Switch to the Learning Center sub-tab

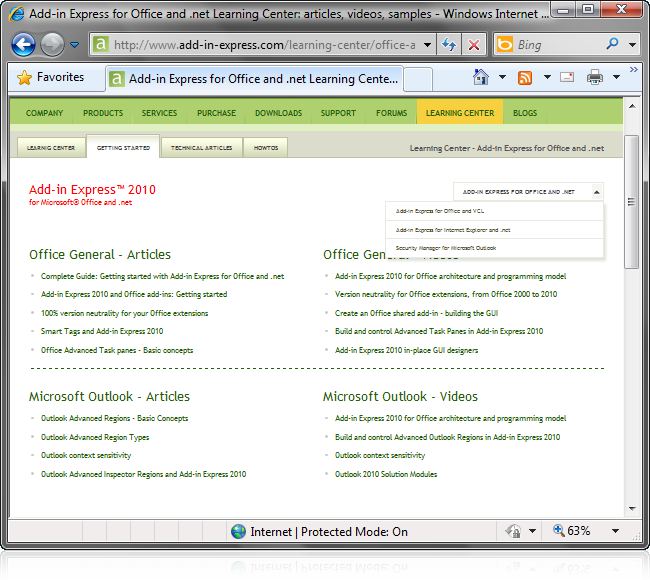(51, 148)
